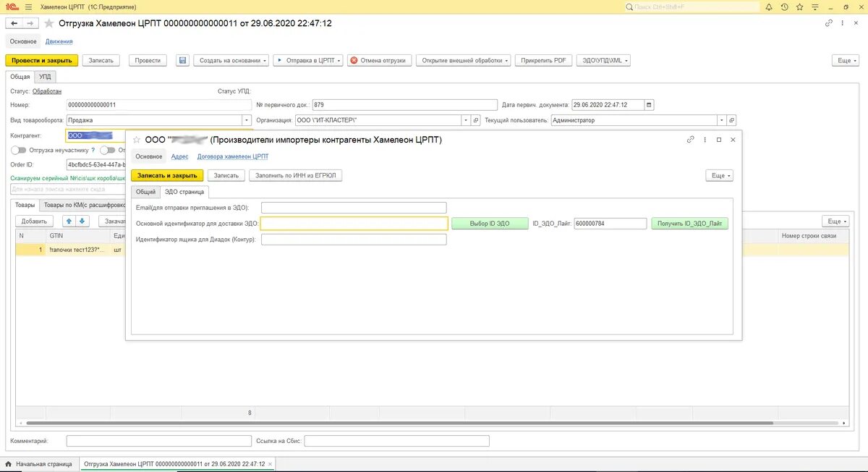
Task: Open the Еще menu in counterparty dialog
Action: click(720, 175)
